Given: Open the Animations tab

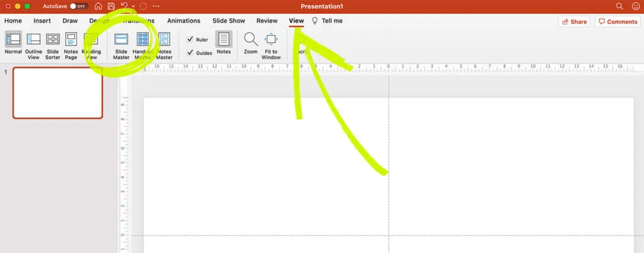Looking at the screenshot, I should 184,21.
